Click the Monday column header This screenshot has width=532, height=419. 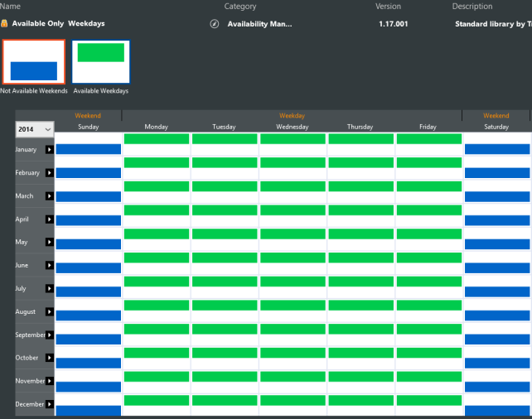click(x=156, y=127)
